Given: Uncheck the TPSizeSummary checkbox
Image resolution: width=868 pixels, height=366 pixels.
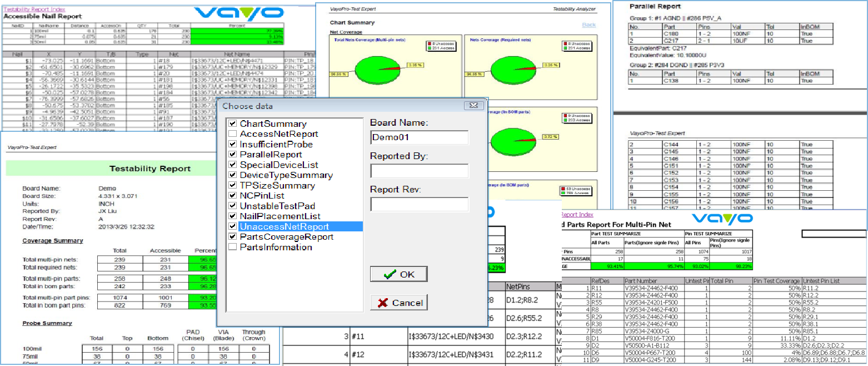Looking at the screenshot, I should pos(233,185).
